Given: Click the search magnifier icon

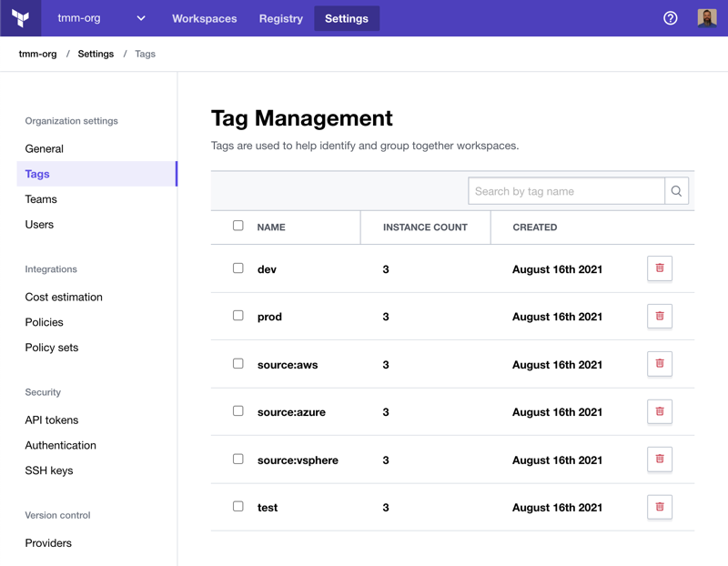Looking at the screenshot, I should pyautogui.click(x=676, y=190).
